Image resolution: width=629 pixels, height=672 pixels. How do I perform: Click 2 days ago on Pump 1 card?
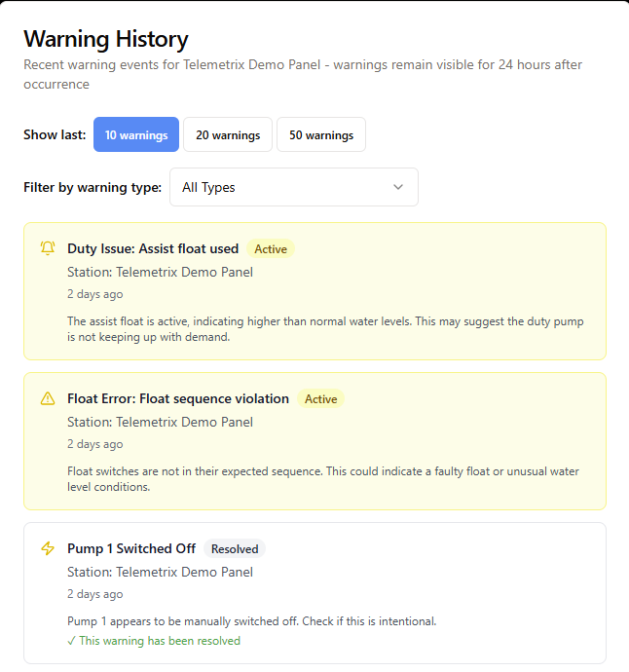click(x=95, y=594)
